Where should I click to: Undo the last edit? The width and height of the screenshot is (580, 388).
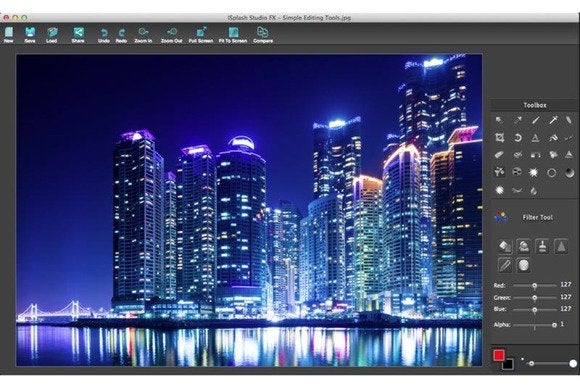tap(104, 36)
